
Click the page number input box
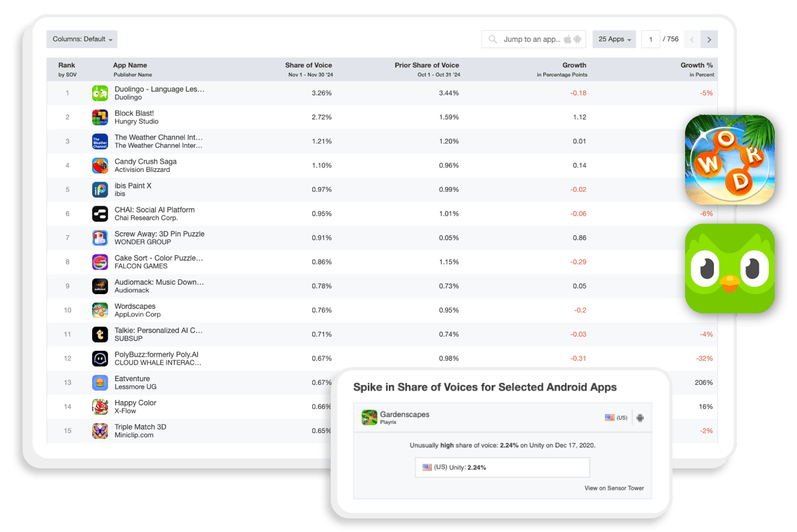point(650,39)
